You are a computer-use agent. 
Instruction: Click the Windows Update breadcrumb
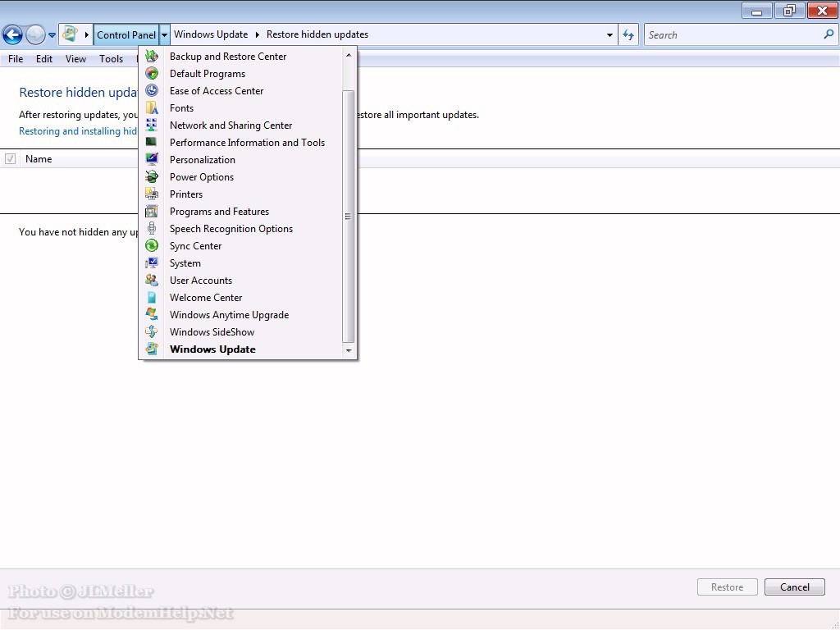[211, 34]
